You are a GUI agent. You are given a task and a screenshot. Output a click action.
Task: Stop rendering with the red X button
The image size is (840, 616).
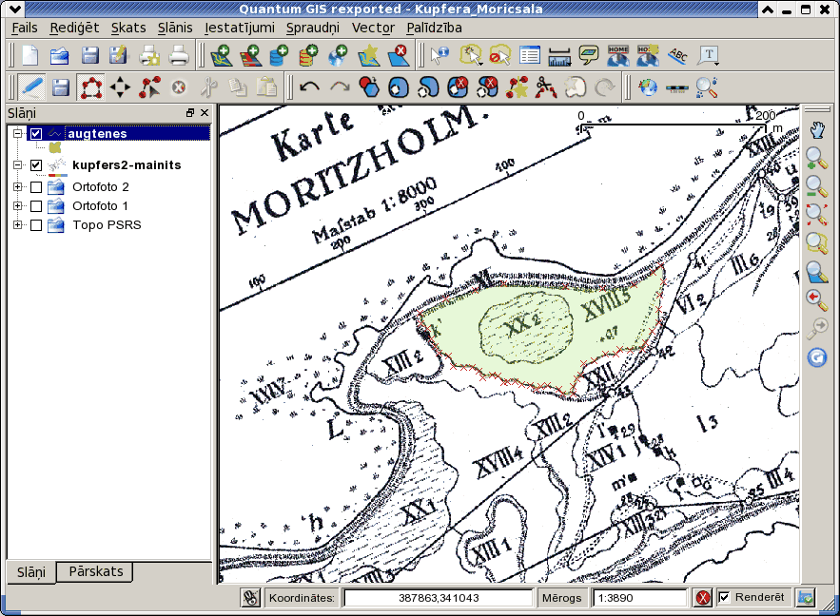[703, 597]
